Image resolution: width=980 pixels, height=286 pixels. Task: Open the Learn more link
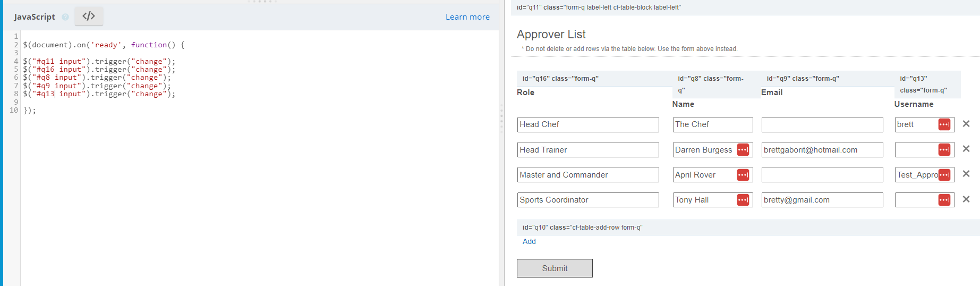pyautogui.click(x=467, y=17)
